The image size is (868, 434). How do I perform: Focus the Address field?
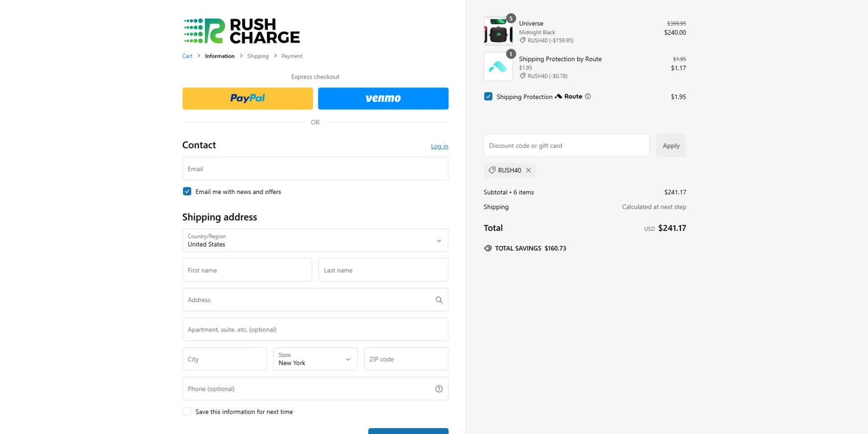pyautogui.click(x=315, y=300)
